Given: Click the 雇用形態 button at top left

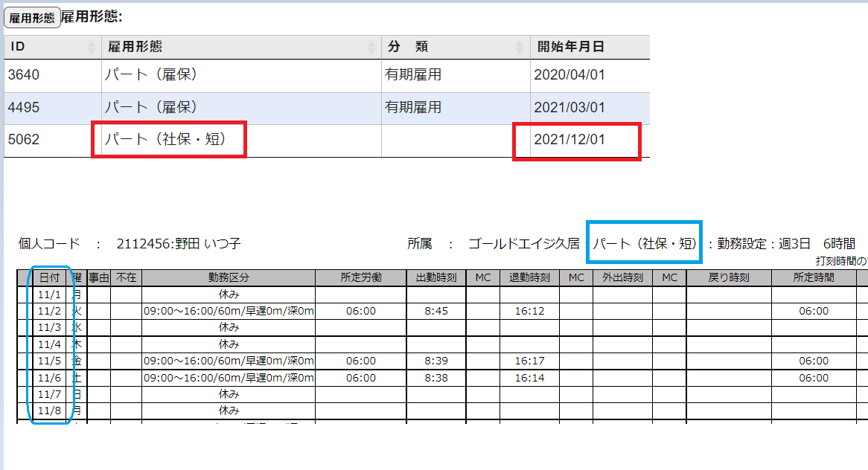Looking at the screenshot, I should point(31,18).
